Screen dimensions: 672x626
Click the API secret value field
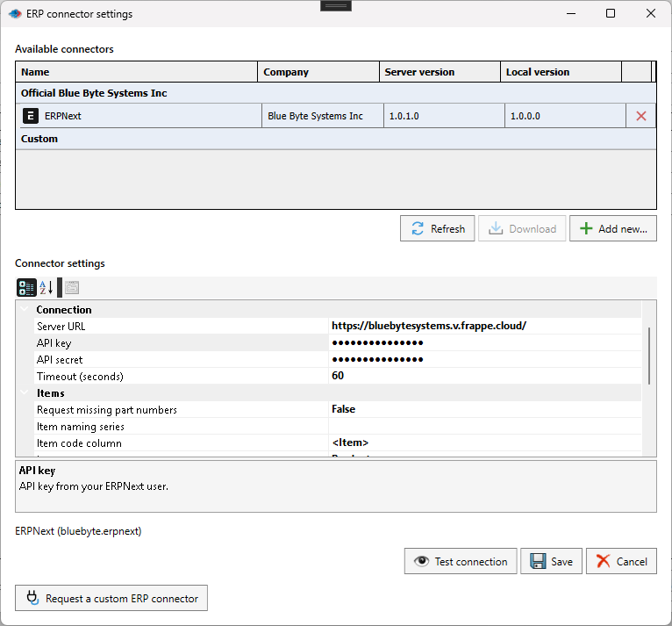485,360
